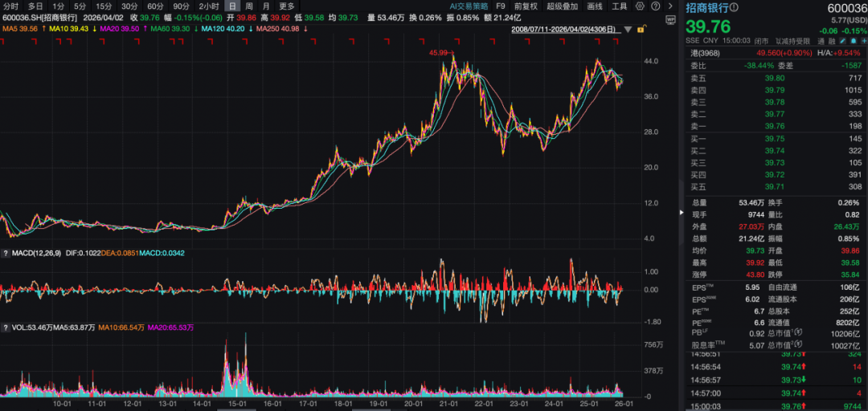Screen dimensions: 868x411
Task: Click the VOL indicator help icon
Action: [6, 328]
